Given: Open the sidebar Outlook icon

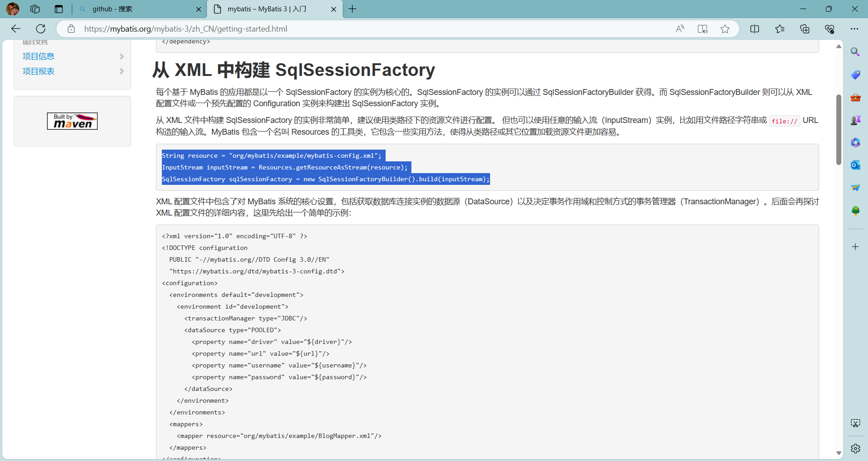Looking at the screenshot, I should (855, 165).
